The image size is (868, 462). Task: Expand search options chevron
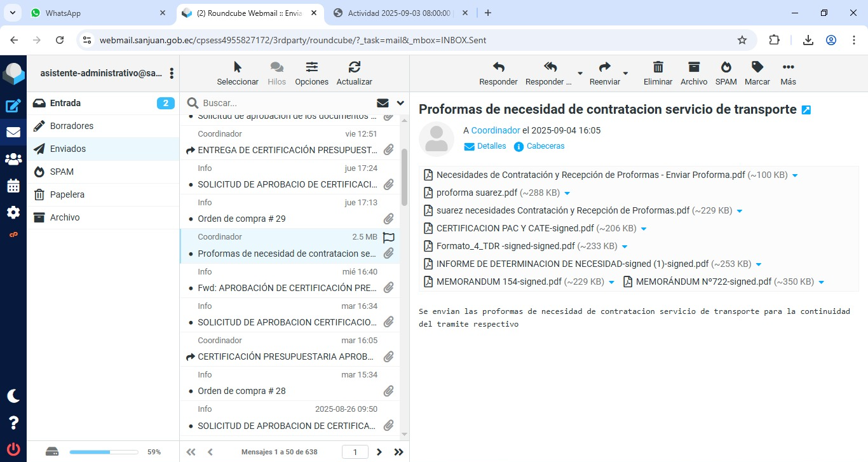(400, 103)
